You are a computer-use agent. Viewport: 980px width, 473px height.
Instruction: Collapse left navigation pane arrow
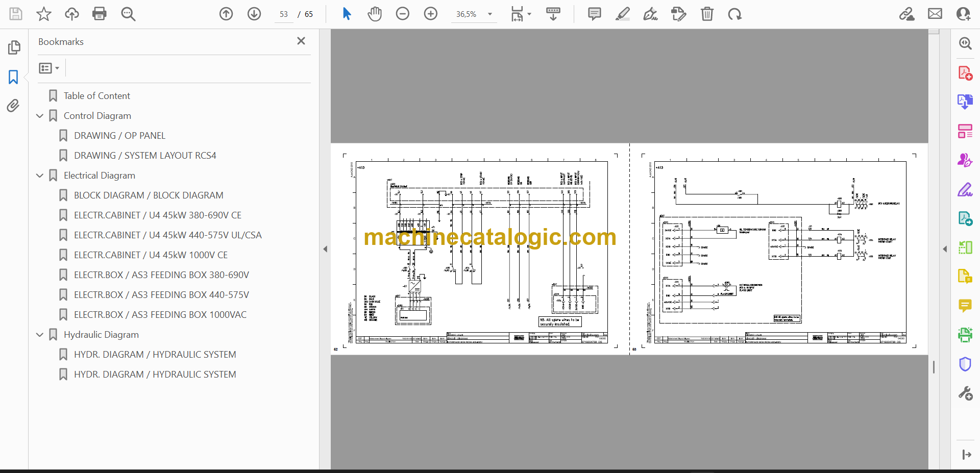point(325,249)
